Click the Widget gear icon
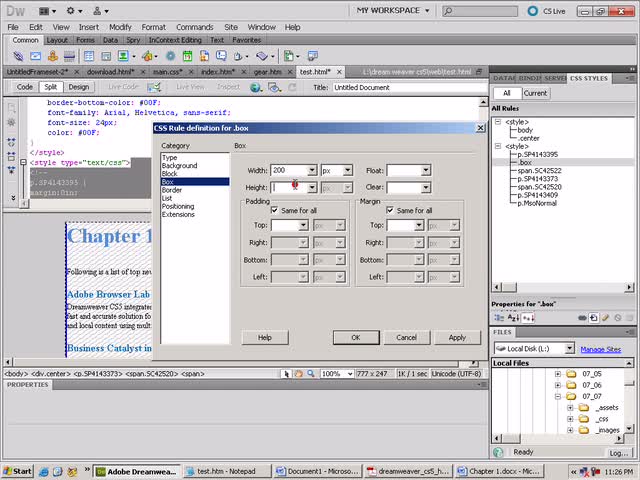Viewport: 640px width, 480px height. pyautogui.click(x=170, y=56)
